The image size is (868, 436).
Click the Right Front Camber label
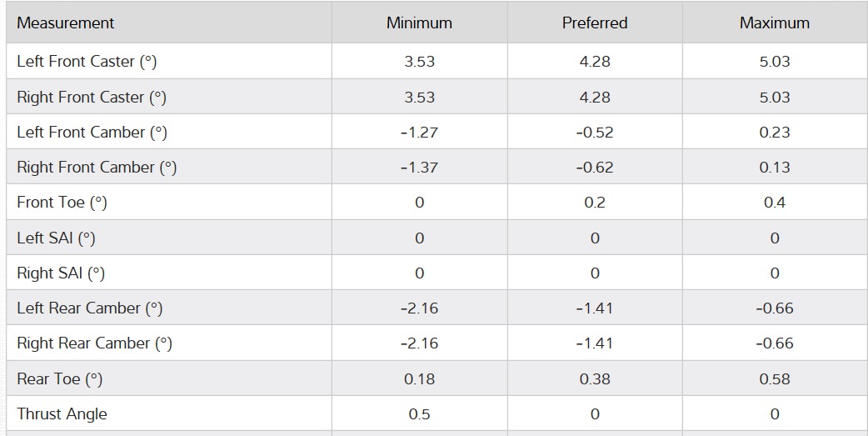tap(97, 168)
